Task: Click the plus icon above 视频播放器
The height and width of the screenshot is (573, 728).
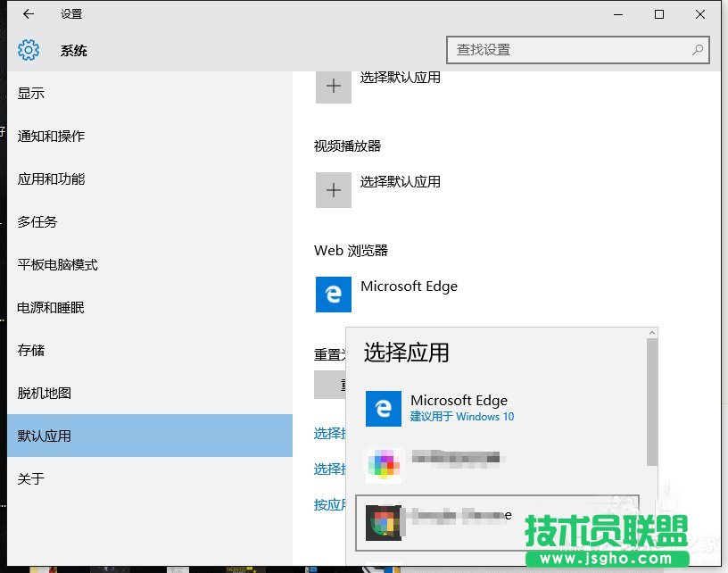Action: click(x=334, y=86)
